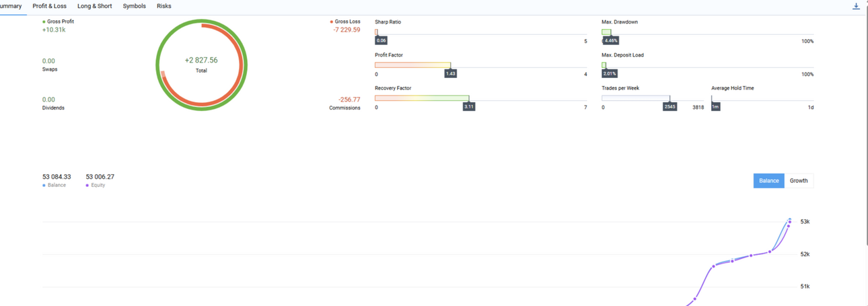Click the Recovery Factor label
This screenshot has height=306, width=868.
point(393,88)
